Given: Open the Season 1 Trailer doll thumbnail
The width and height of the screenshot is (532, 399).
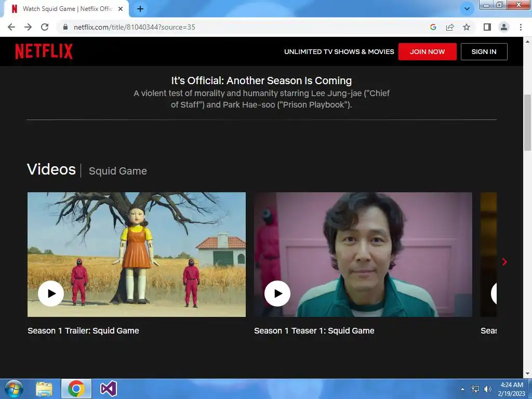Looking at the screenshot, I should coord(137,255).
